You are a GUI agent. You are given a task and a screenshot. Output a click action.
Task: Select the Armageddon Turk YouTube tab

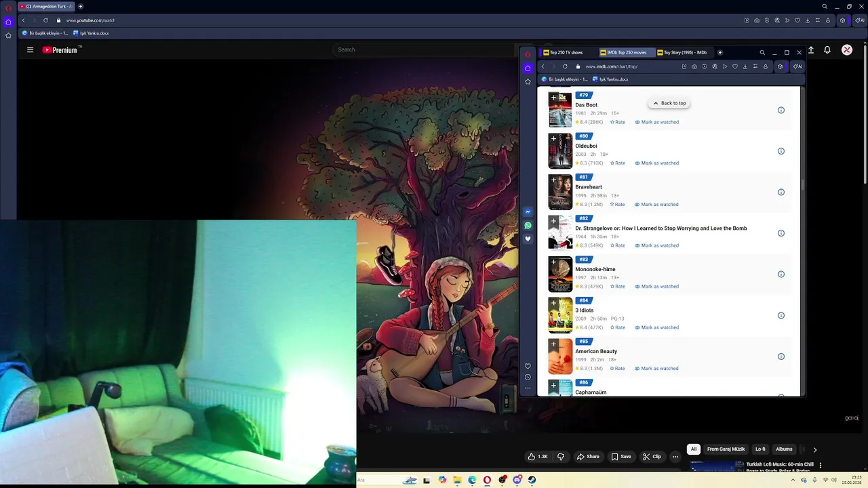click(47, 6)
